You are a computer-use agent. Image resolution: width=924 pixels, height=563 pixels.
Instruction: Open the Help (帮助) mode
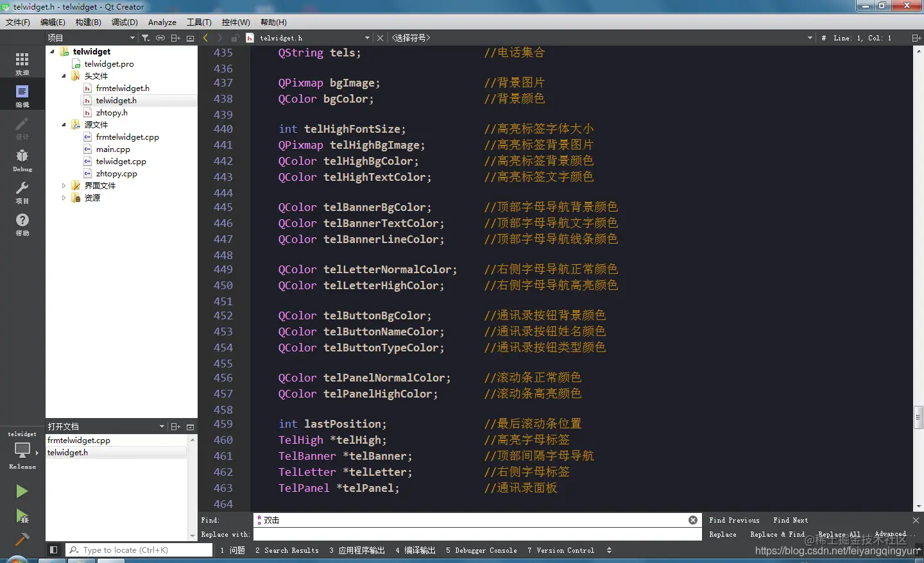22,223
